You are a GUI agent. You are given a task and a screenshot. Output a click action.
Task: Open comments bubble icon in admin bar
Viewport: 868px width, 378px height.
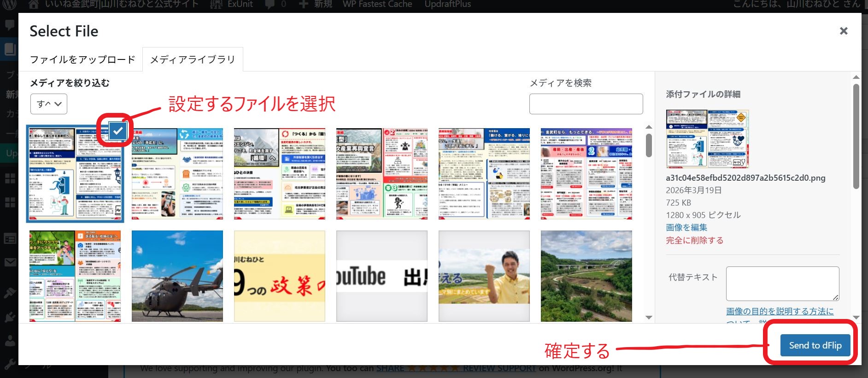[270, 4]
